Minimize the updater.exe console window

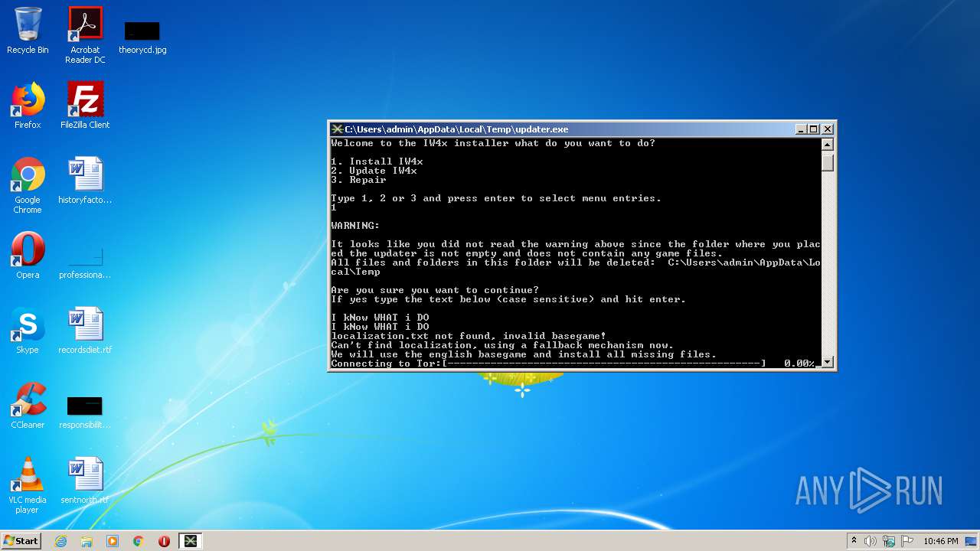801,129
